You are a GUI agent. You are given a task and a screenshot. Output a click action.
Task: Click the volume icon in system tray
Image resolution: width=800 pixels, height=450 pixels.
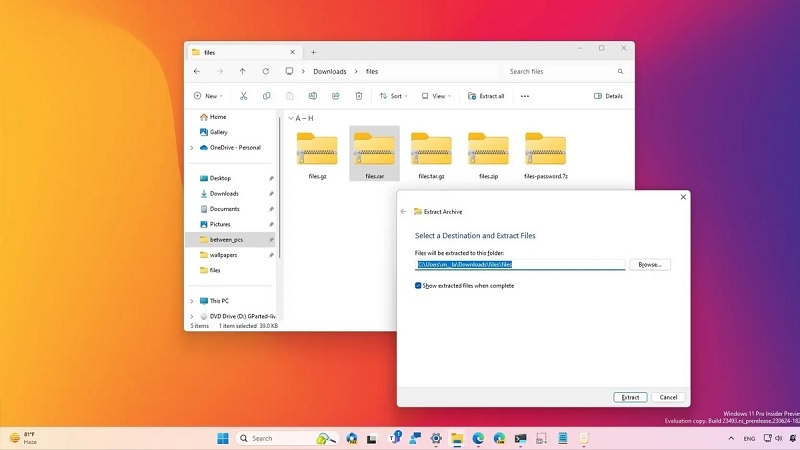click(x=779, y=438)
